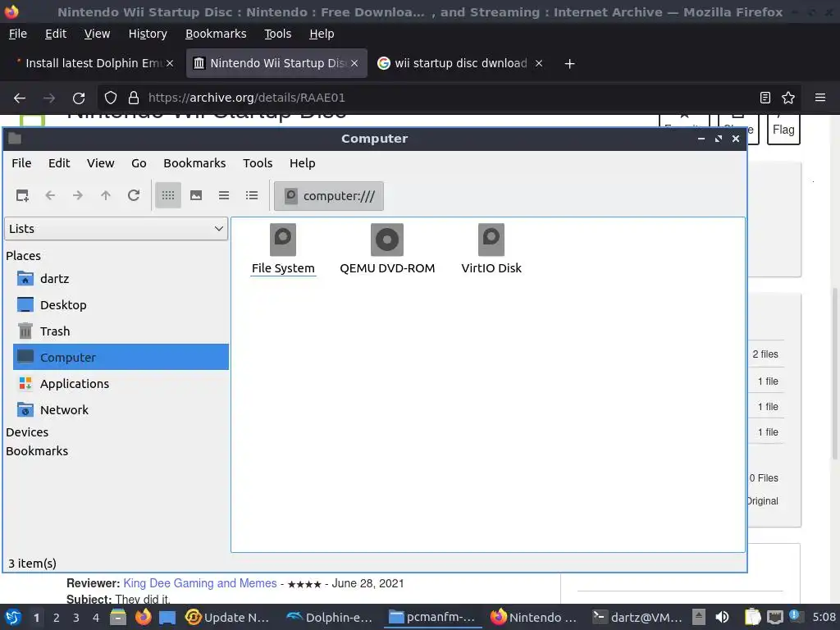Open the Firefox Bookmarks menu
The width and height of the screenshot is (840, 630).
point(216,34)
